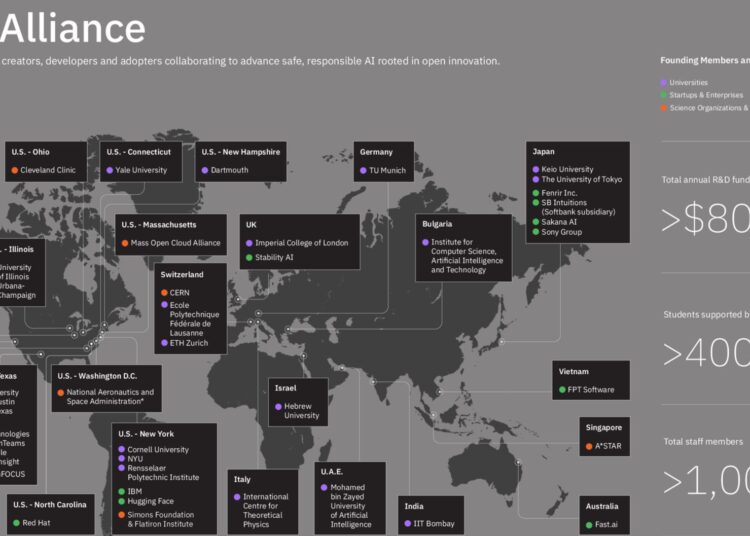750x536 pixels.
Task: Click the "Germany" box heading
Action: click(376, 152)
